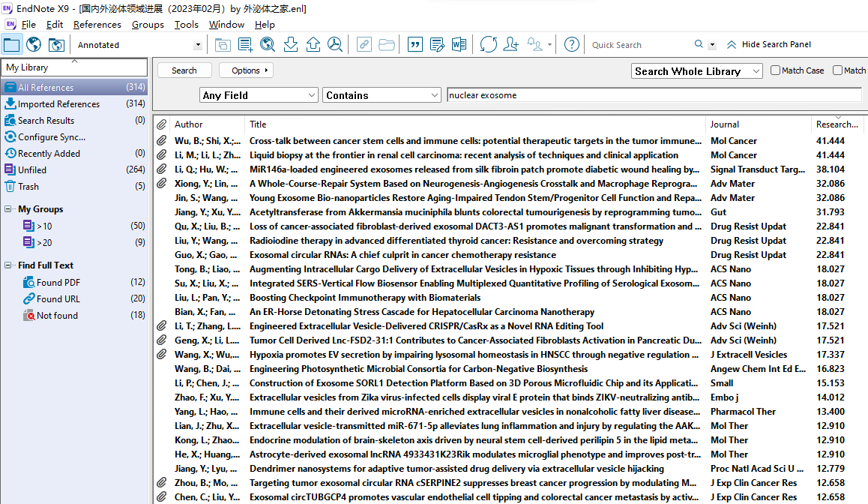The height and width of the screenshot is (504, 868).
Task: Toggle the Match Words checkbox at right edge
Action: point(837,70)
